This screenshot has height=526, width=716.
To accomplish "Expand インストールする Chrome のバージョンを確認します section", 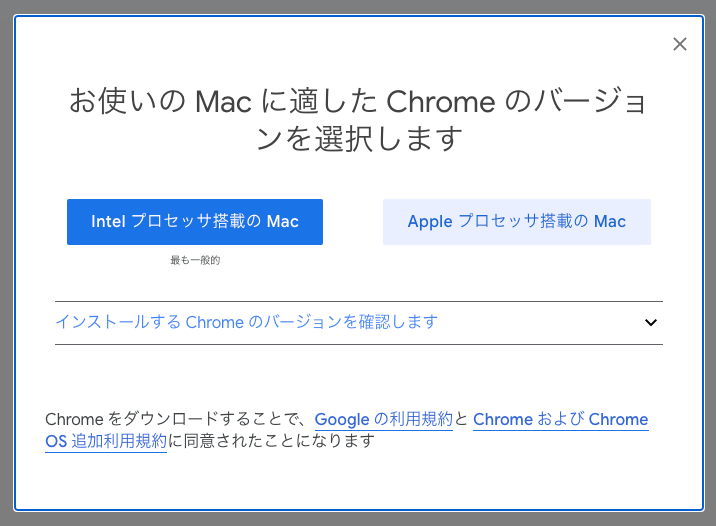I will 359,322.
